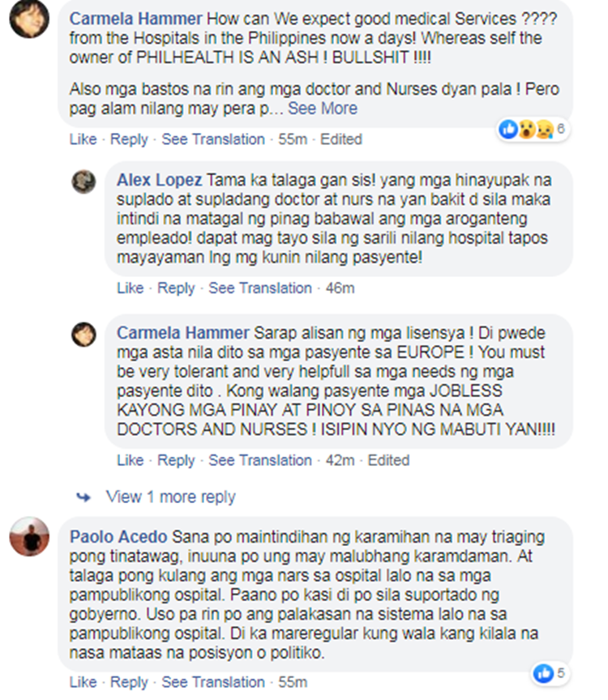This screenshot has width=608, height=700.
Task: Open like reaction icon on Carmela's comment
Action: (508, 129)
